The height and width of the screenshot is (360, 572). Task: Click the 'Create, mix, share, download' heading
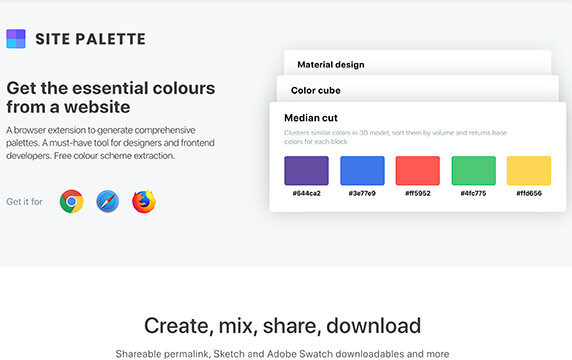[x=283, y=326]
